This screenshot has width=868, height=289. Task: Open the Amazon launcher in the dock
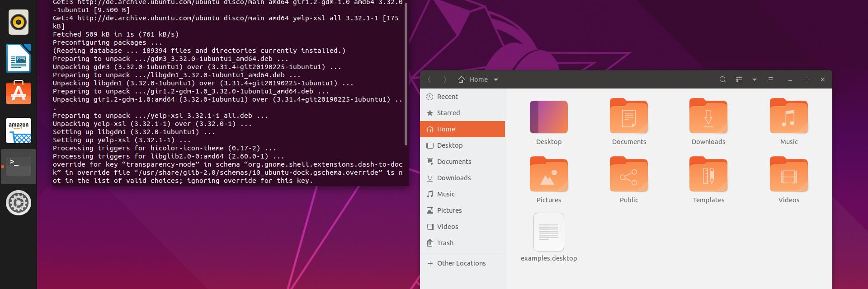[x=19, y=131]
